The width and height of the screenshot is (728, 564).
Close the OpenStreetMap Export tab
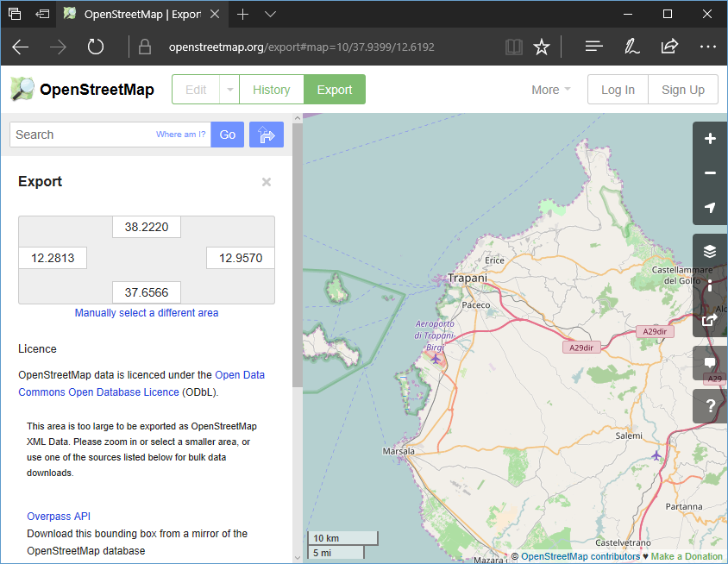[215, 14]
